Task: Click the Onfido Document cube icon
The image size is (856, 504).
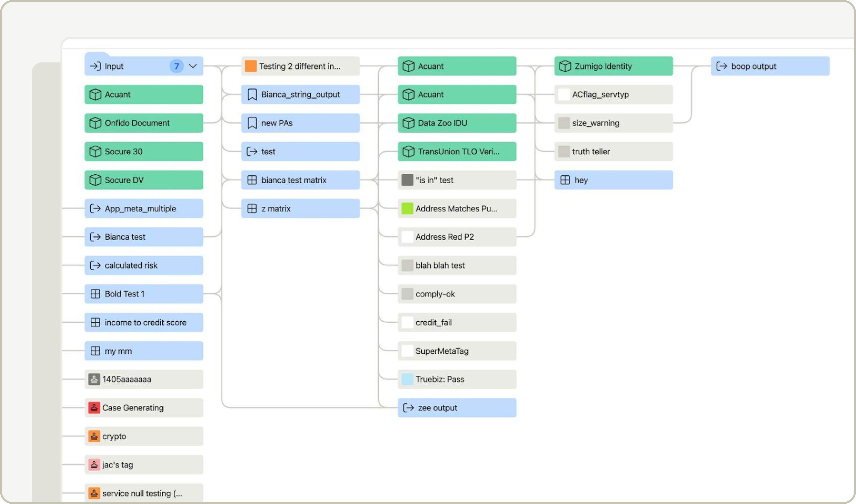Action: 95,123
